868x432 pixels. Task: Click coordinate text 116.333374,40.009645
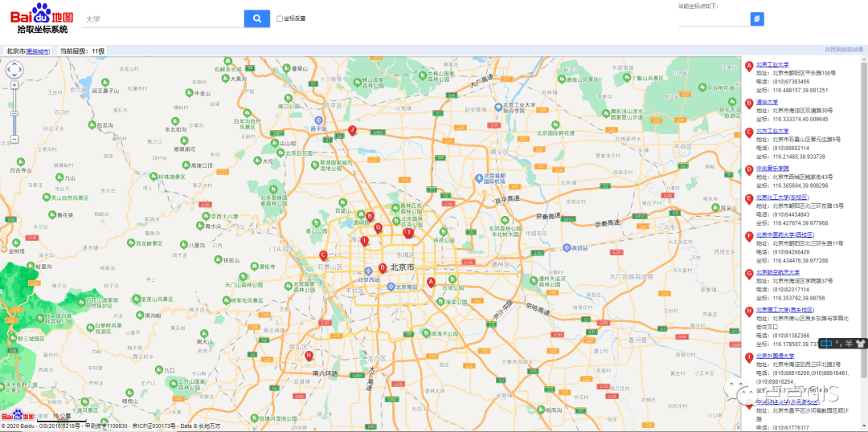800,120
